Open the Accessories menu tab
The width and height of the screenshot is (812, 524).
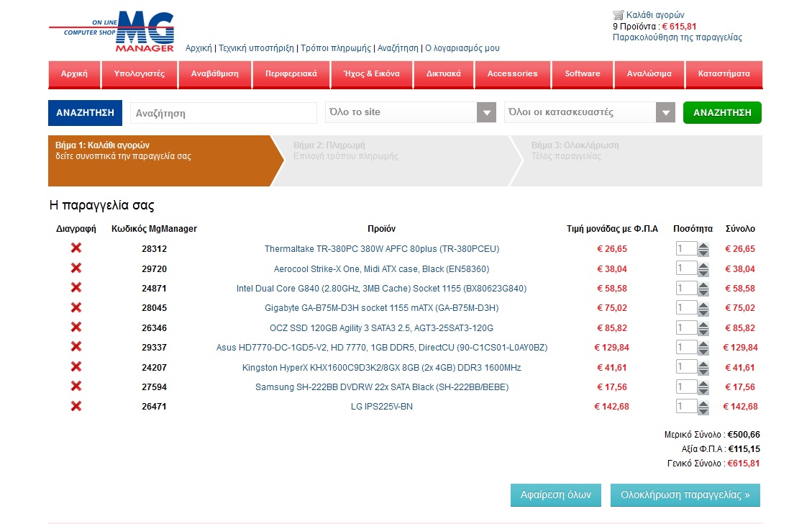click(513, 74)
